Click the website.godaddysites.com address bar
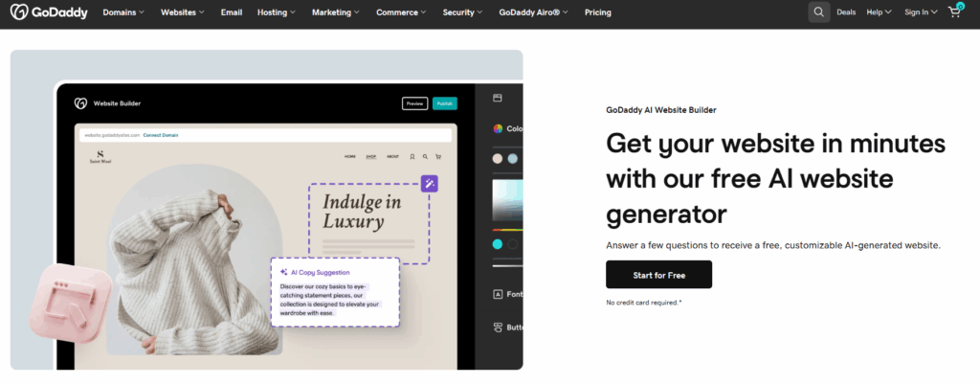This screenshot has width=980, height=384. pos(266,135)
